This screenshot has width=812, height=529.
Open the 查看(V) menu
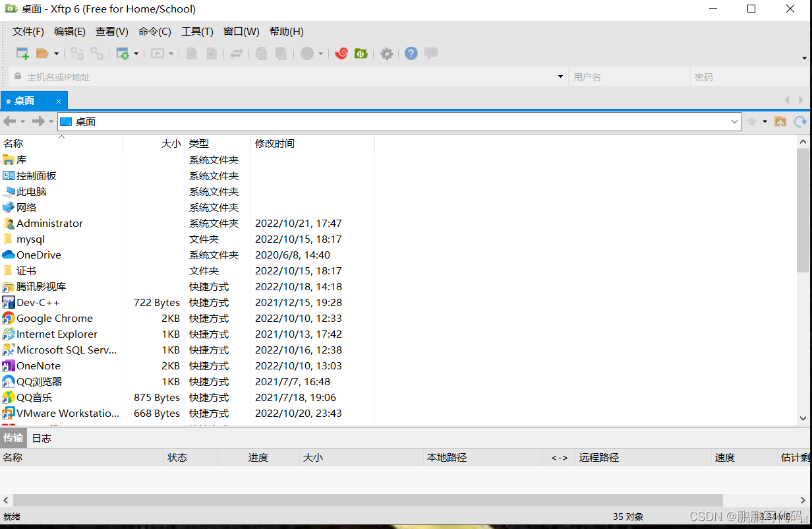point(112,31)
